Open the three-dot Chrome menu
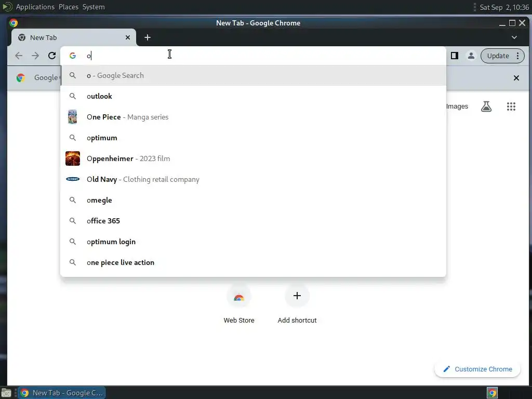532x399 pixels. point(518,56)
